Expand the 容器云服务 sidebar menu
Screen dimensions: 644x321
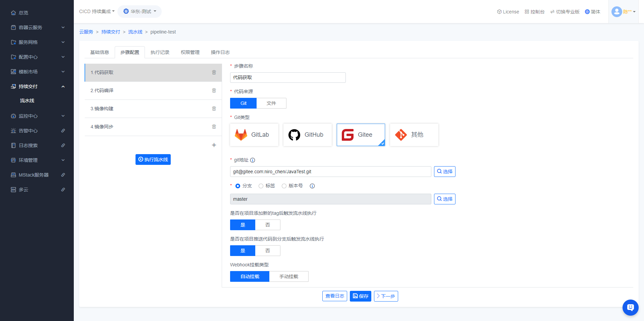pos(37,27)
